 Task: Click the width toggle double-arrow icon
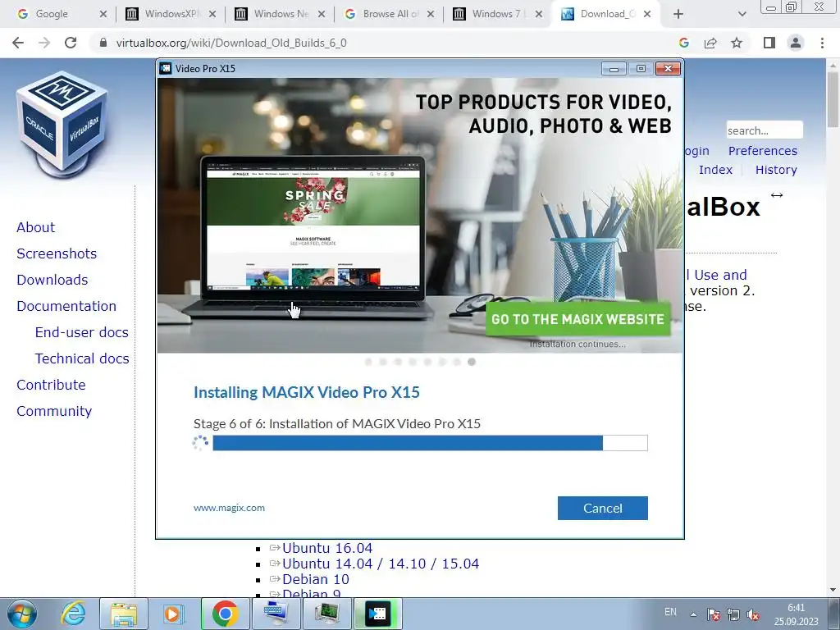pyautogui.click(x=777, y=195)
